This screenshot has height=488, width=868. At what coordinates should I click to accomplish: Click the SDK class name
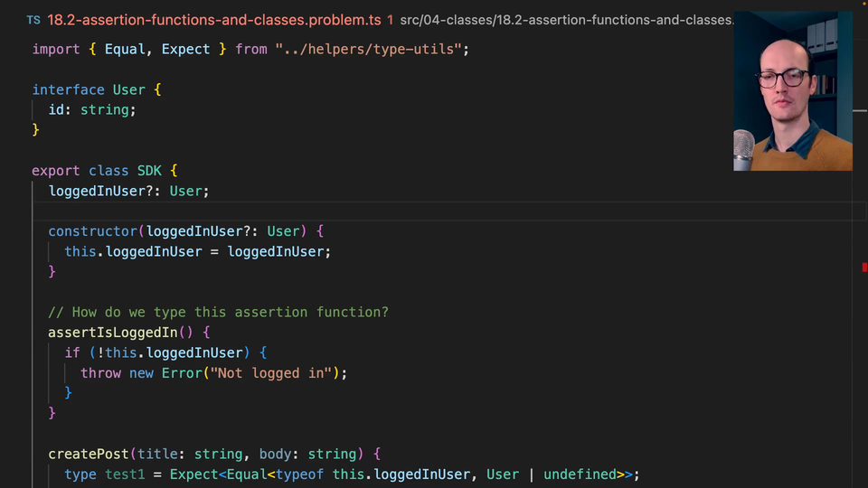coord(149,170)
